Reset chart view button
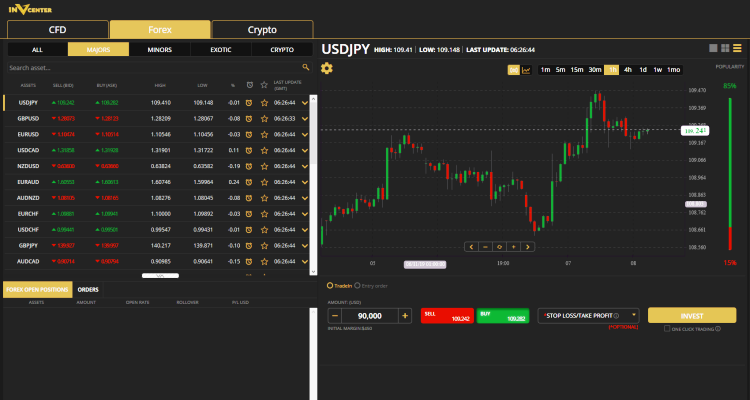The height and width of the screenshot is (400, 750). 499,247
